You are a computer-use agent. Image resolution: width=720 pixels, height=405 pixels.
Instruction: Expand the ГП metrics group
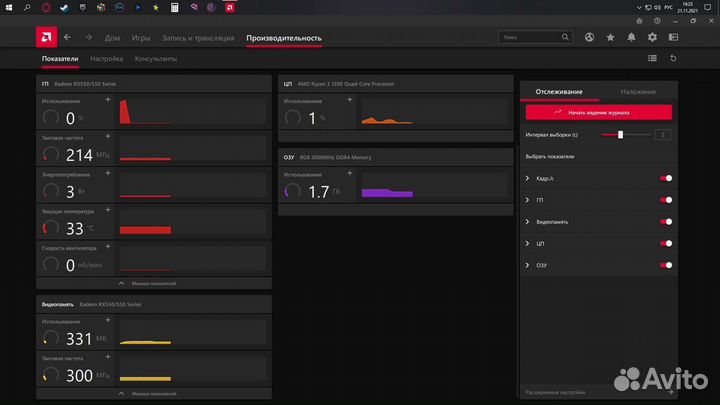527,200
